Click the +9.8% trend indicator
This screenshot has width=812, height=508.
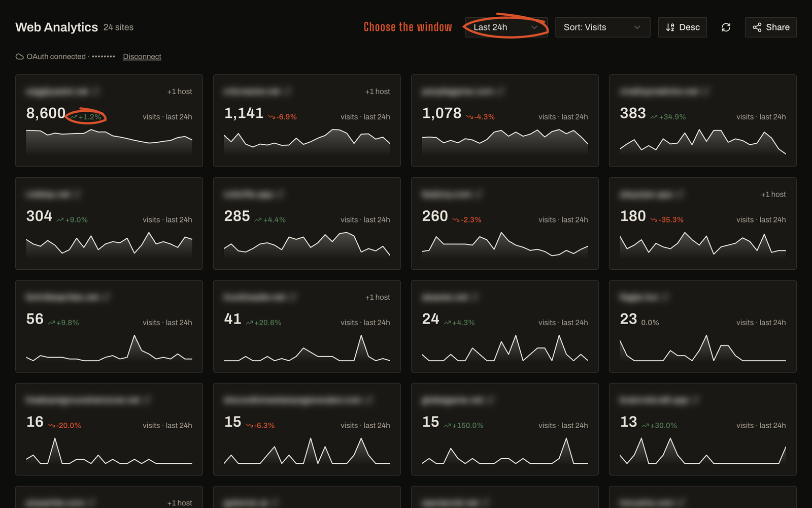pyautogui.click(x=63, y=323)
